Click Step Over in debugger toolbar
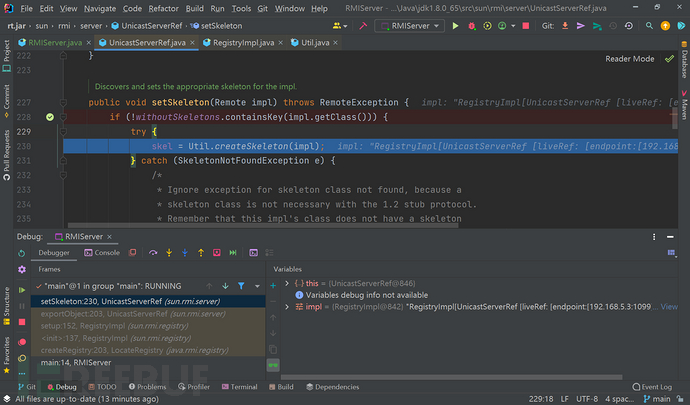The width and height of the screenshot is (690, 405). (153, 253)
